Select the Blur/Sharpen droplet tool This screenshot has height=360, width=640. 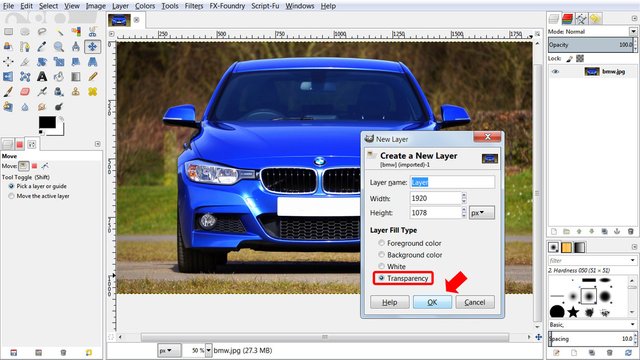[25, 107]
